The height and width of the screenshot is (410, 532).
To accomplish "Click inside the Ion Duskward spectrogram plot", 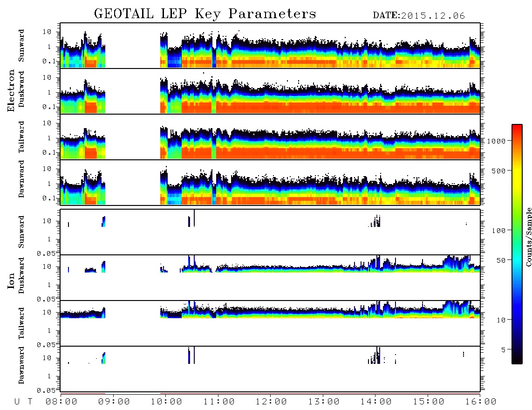I will (x=270, y=278).
